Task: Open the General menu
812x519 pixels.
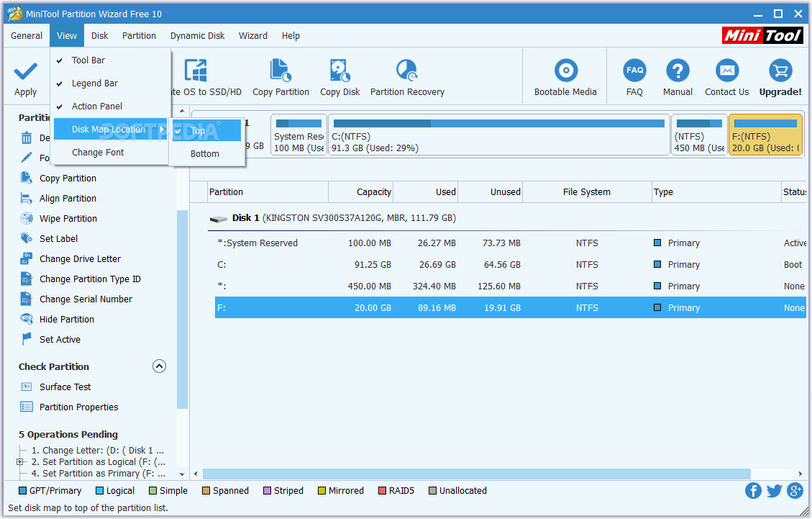Action: tap(27, 36)
